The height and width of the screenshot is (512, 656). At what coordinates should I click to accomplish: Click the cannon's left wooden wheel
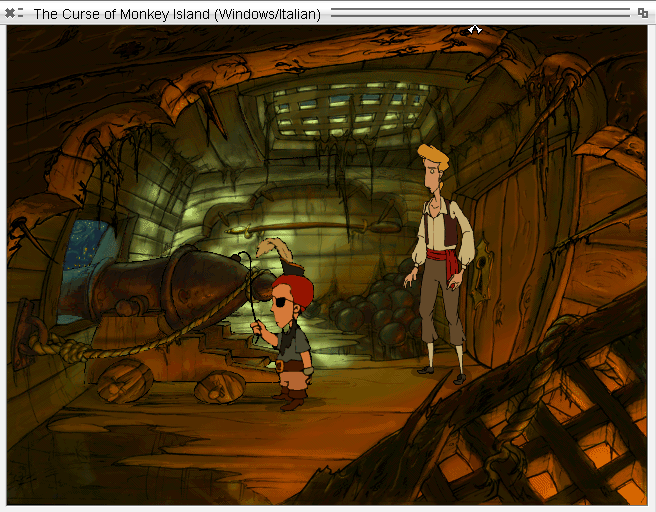click(x=125, y=381)
